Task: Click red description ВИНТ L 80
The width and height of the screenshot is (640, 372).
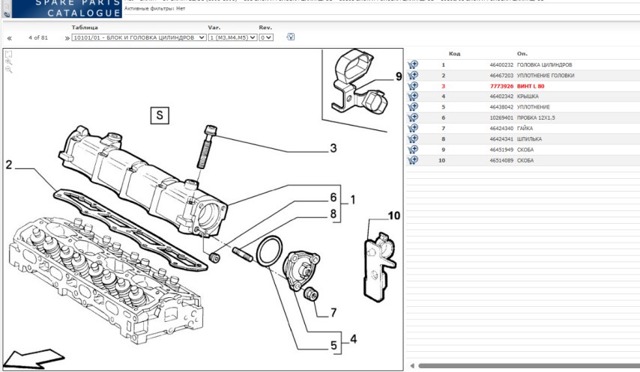Action: [x=531, y=86]
